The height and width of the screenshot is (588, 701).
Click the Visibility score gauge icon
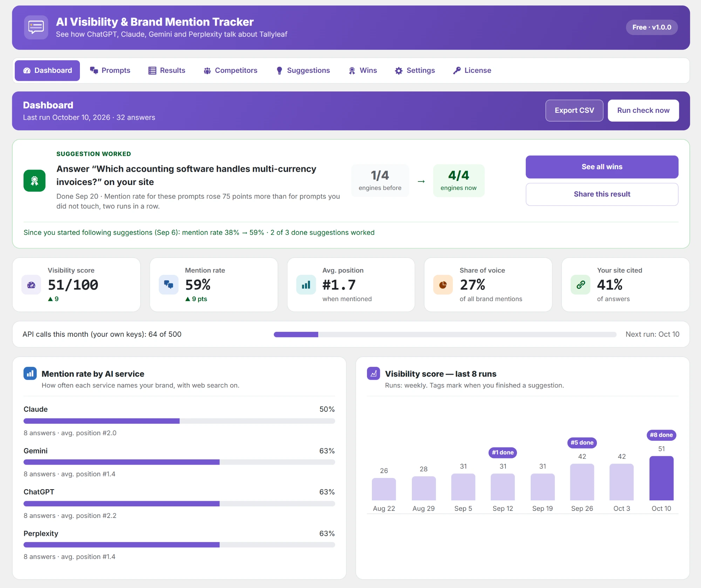tap(31, 285)
